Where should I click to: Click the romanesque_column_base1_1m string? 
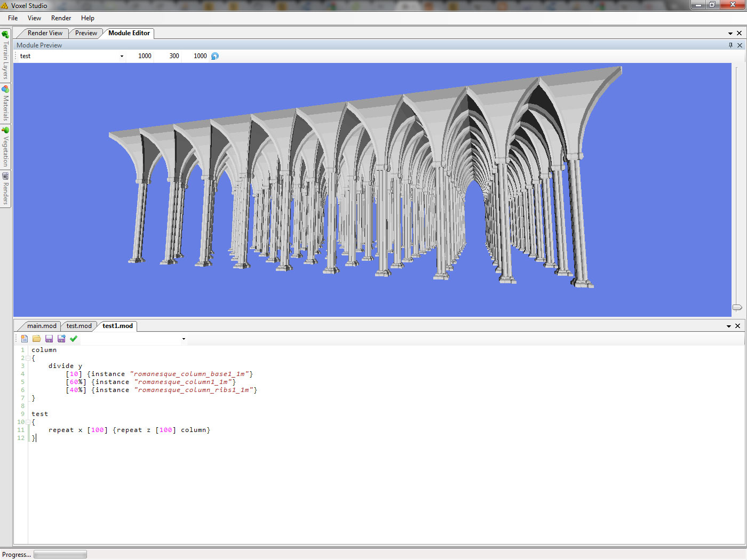(189, 374)
